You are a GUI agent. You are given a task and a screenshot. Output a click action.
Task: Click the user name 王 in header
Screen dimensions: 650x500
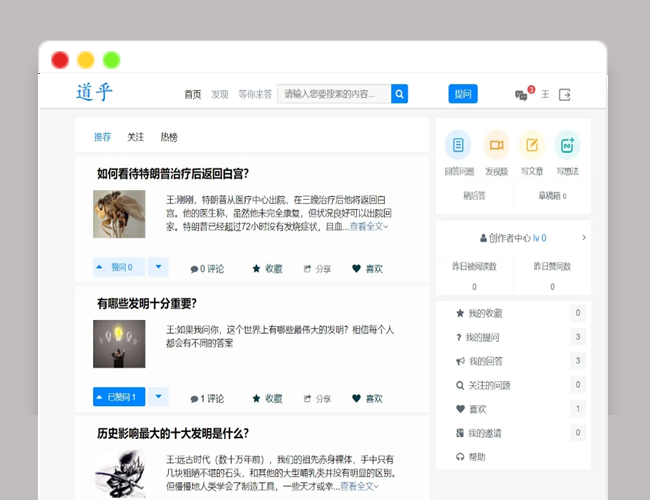click(x=545, y=95)
